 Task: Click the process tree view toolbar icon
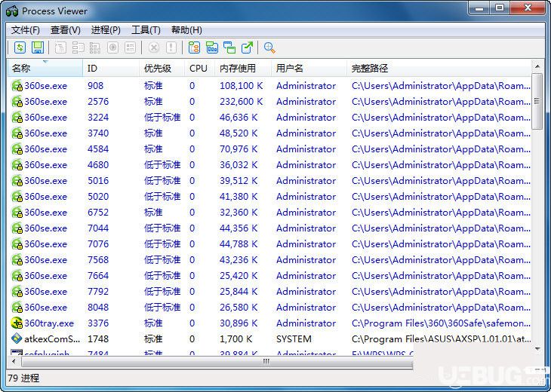pos(194,47)
